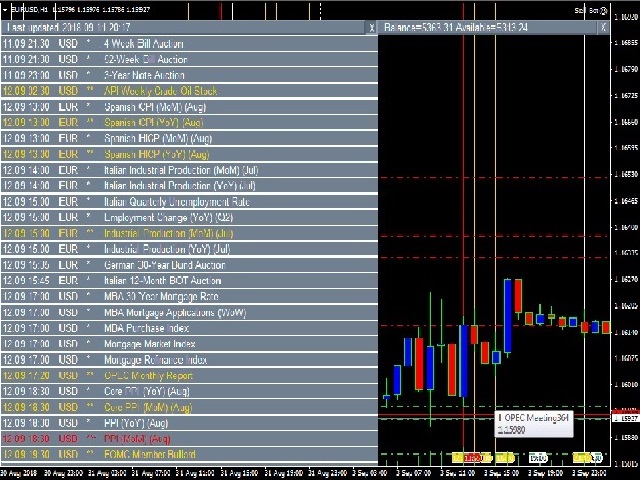Select 'Italian 12-Month BOT Auction' row

(x=189, y=281)
